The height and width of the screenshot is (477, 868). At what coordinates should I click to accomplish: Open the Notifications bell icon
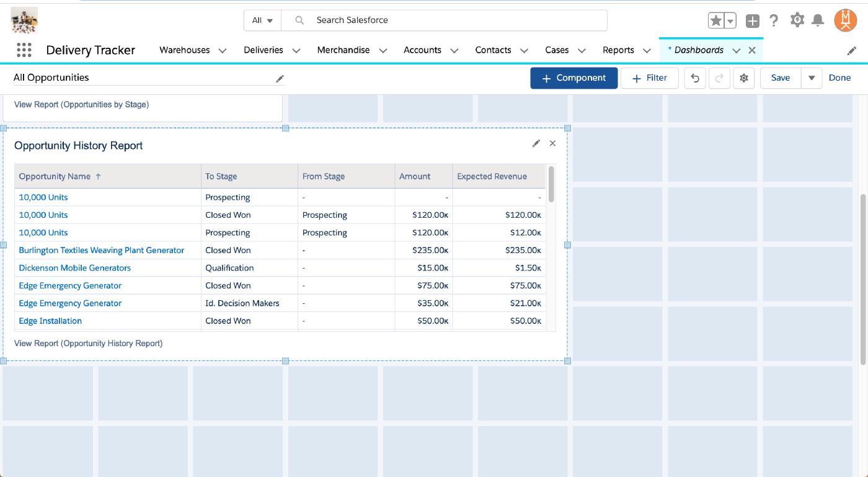point(818,20)
